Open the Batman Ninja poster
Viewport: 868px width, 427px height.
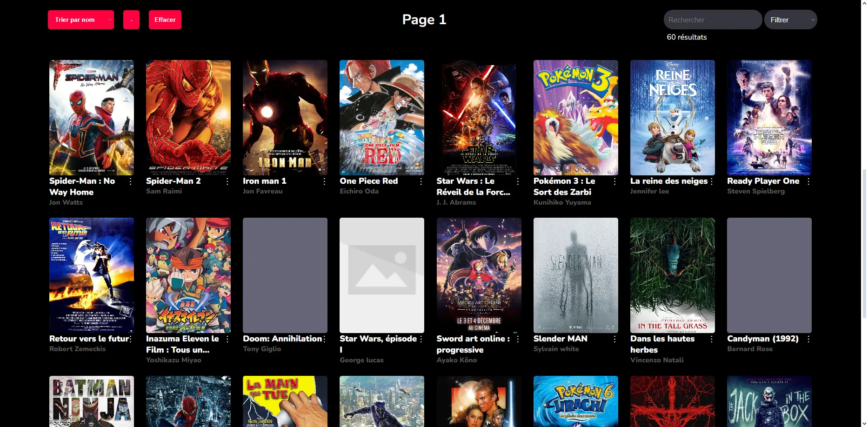click(x=92, y=401)
